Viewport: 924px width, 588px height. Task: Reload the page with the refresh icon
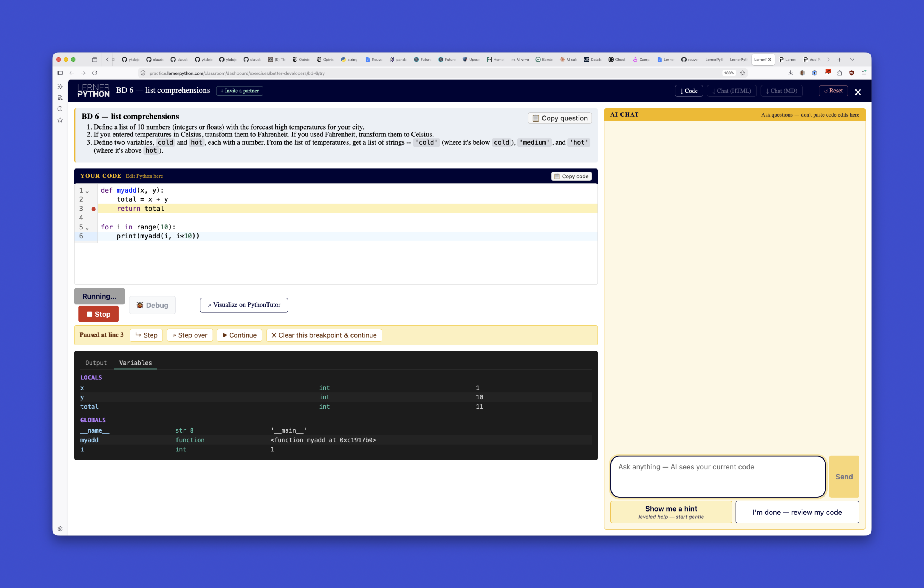(x=95, y=73)
